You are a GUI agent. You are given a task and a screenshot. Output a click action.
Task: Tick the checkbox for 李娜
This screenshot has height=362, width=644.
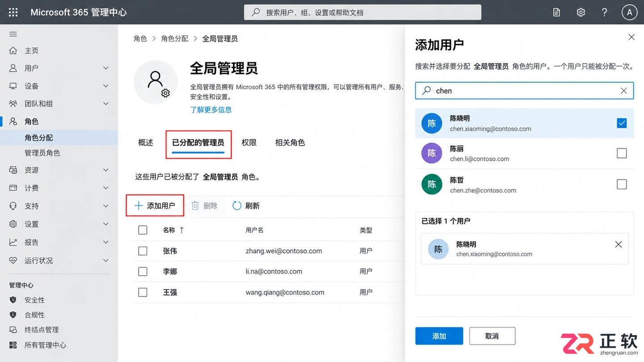pos(143,271)
